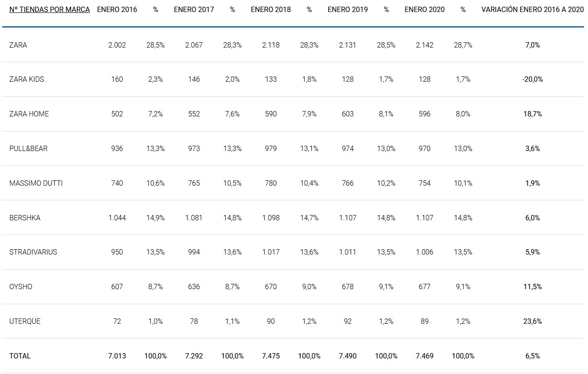
Task: Click the TOTAL row label
Action: tap(20, 356)
